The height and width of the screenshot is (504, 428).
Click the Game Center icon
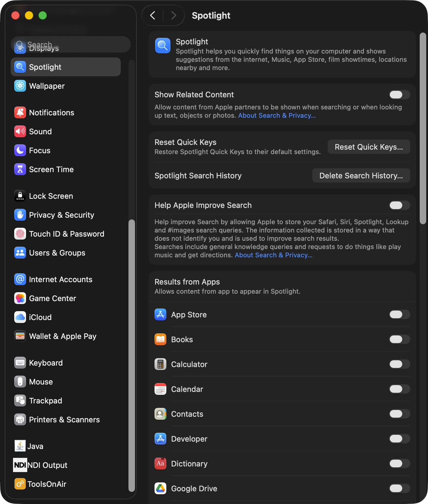tap(20, 298)
